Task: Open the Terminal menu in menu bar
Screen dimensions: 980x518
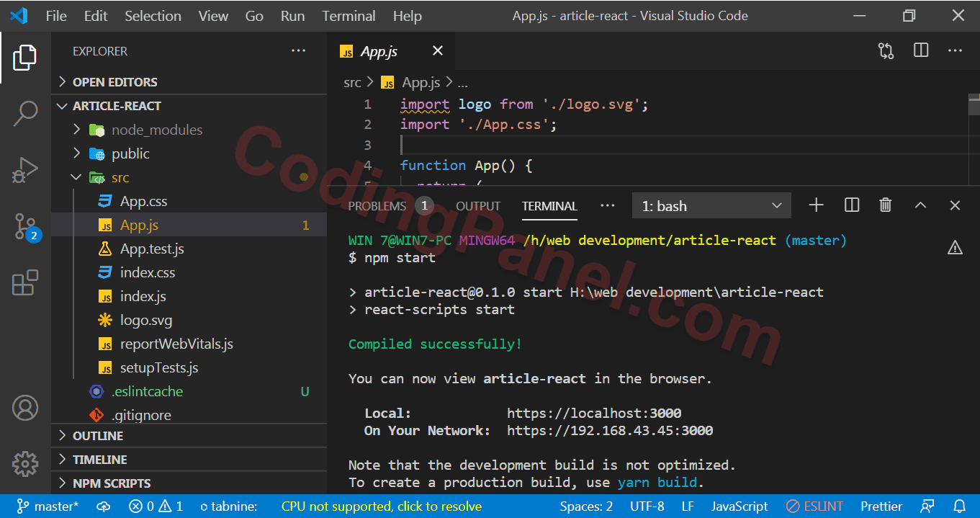Action: 349,16
